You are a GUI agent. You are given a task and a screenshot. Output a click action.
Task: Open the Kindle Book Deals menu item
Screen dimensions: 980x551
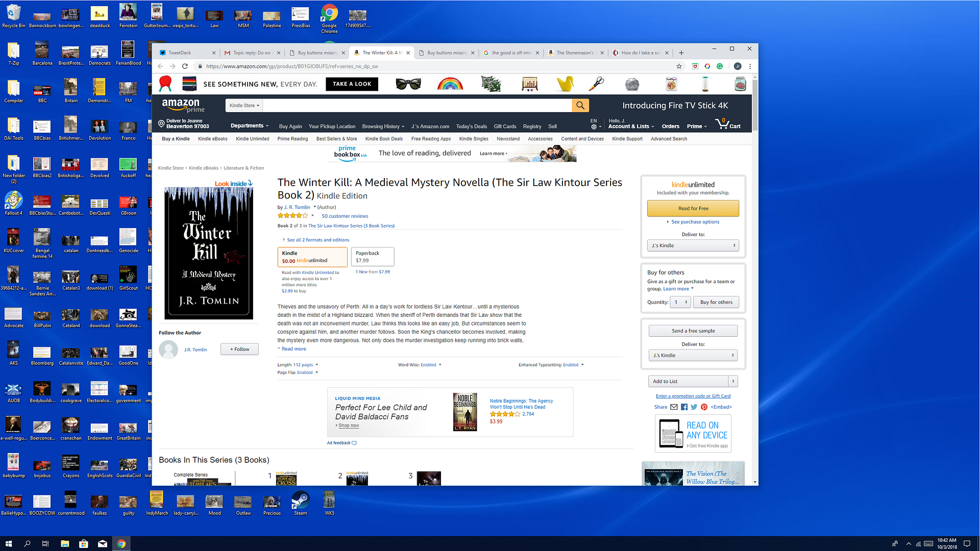[384, 139]
